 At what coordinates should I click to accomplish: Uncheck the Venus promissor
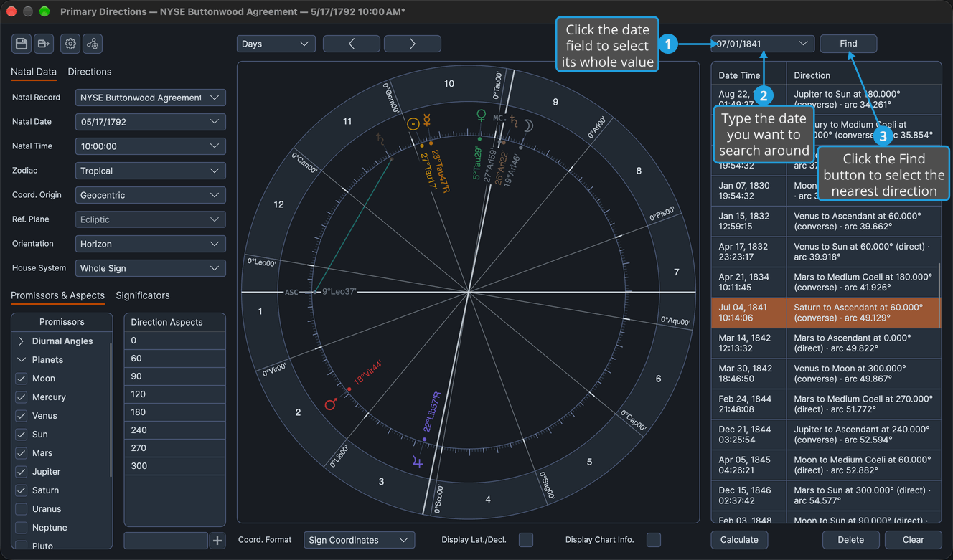[22, 416]
